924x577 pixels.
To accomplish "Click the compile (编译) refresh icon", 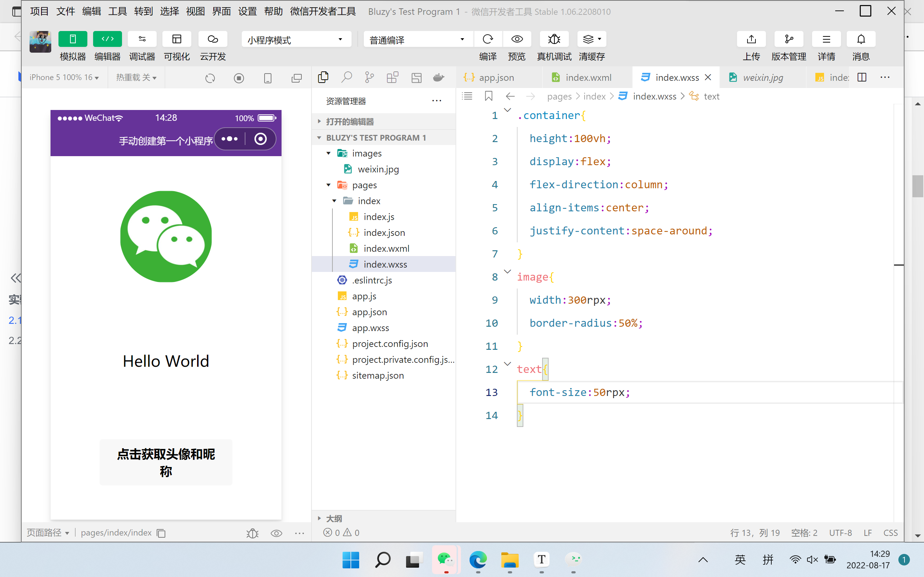I will tap(488, 39).
